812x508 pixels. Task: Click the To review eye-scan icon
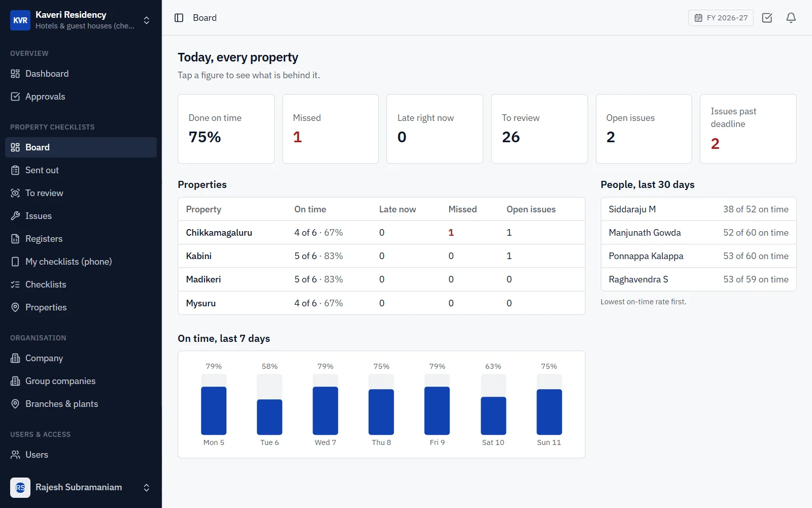tap(15, 193)
